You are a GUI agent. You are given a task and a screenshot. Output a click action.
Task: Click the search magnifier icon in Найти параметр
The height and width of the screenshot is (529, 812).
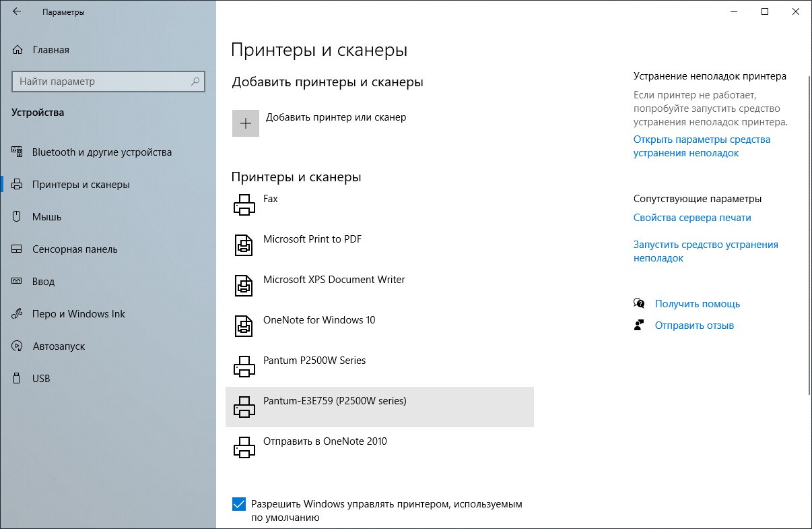pyautogui.click(x=195, y=82)
